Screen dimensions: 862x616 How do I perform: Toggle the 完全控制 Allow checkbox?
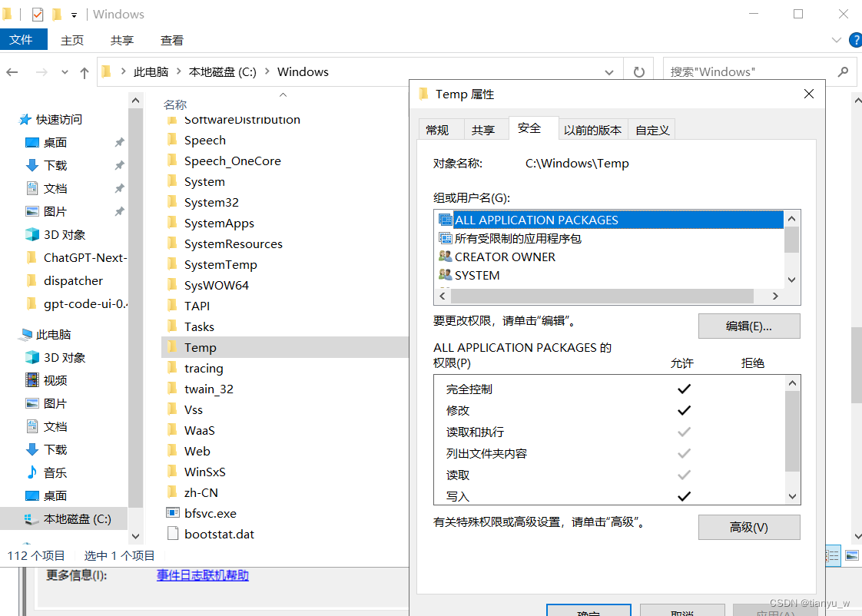684,389
